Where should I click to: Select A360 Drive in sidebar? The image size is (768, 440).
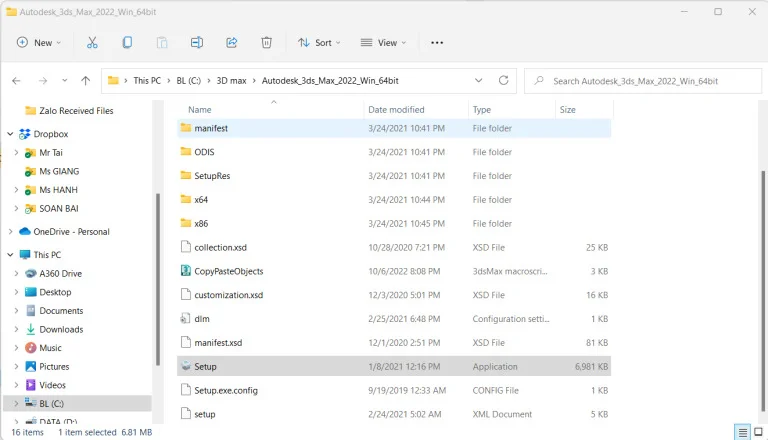point(60,273)
